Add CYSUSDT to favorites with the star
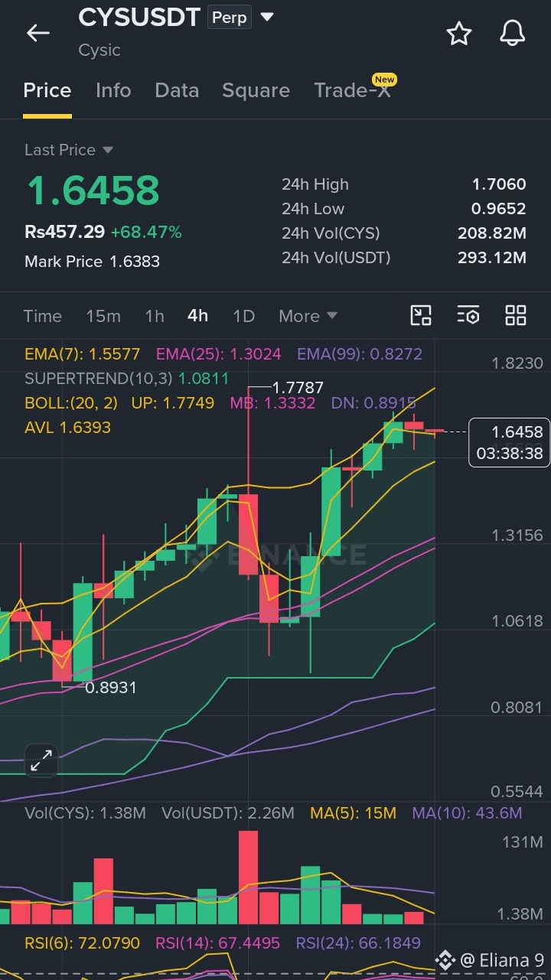 [458, 33]
